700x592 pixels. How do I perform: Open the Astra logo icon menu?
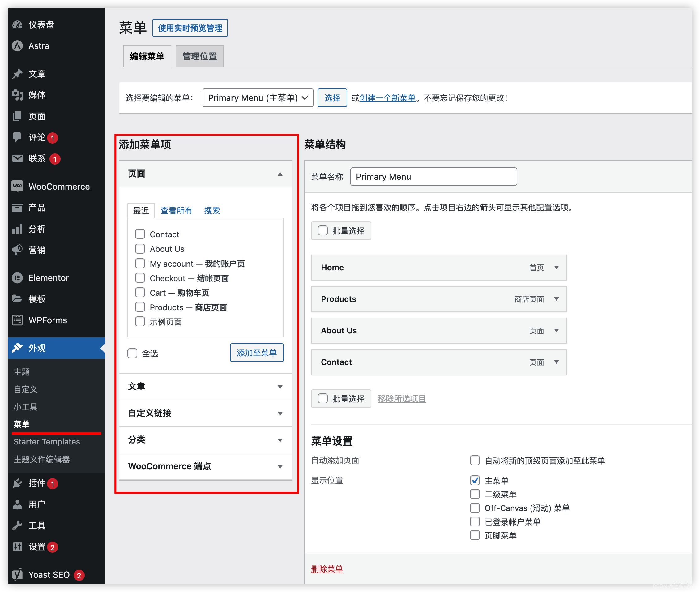17,46
